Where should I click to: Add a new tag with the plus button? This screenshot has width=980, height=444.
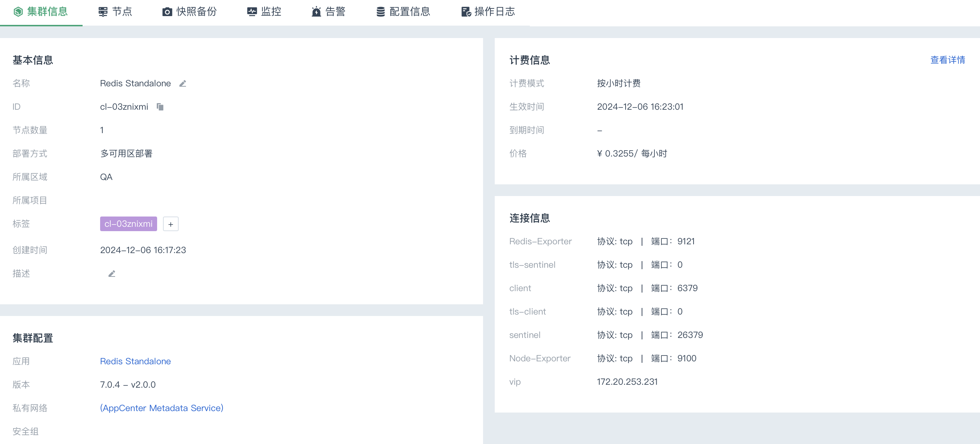click(x=171, y=224)
